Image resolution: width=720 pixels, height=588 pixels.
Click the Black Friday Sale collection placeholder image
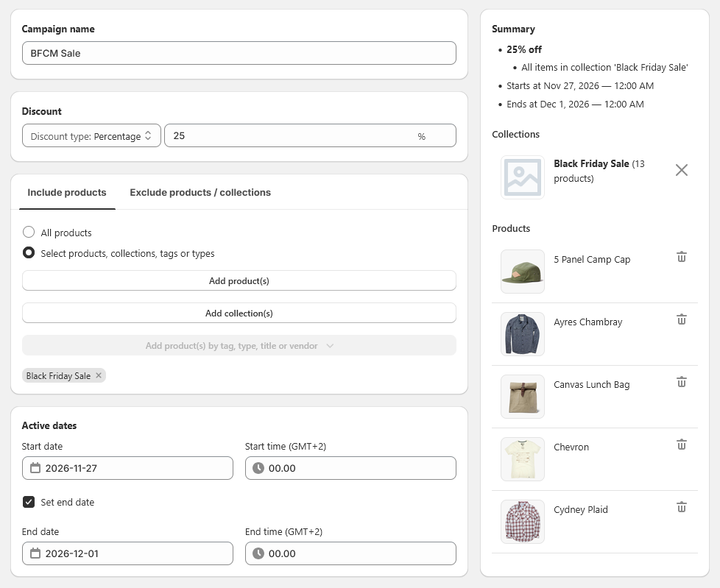click(x=523, y=177)
